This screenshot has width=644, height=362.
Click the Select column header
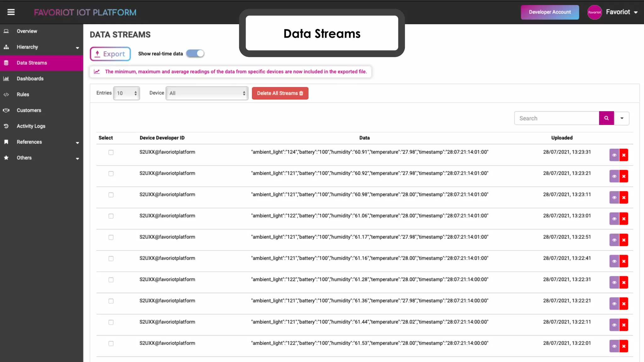[106, 138]
